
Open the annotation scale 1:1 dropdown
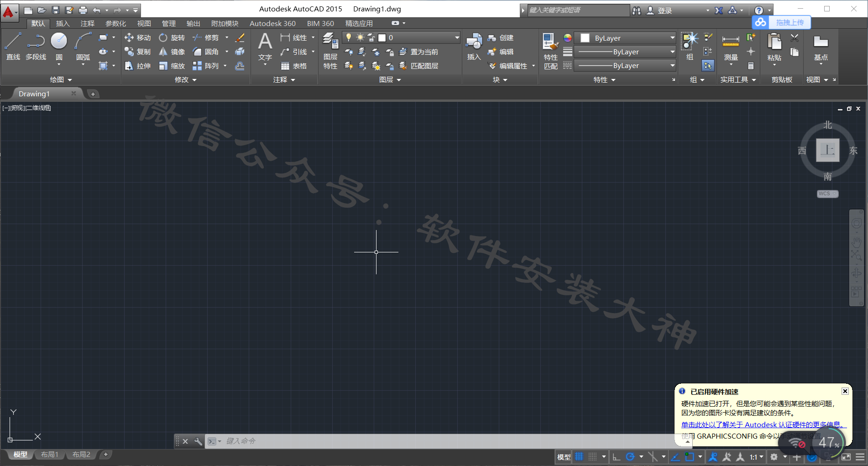click(x=757, y=456)
